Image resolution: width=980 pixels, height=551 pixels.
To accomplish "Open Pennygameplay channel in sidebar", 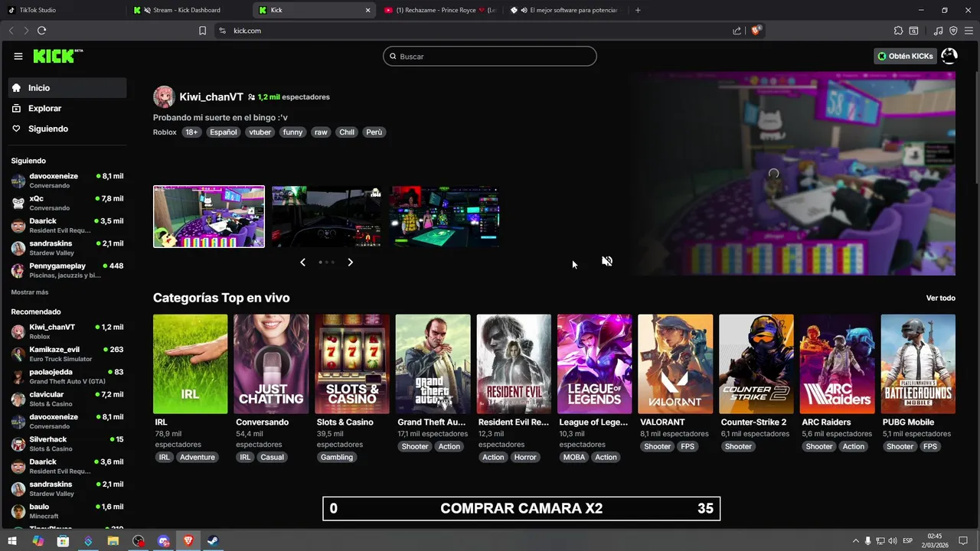I will [x=67, y=270].
